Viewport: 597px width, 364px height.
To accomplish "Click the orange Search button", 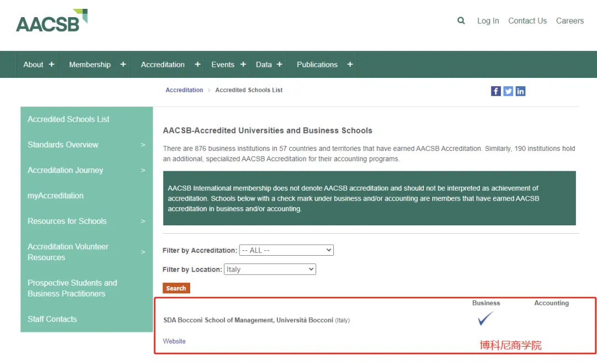I will click(x=176, y=288).
